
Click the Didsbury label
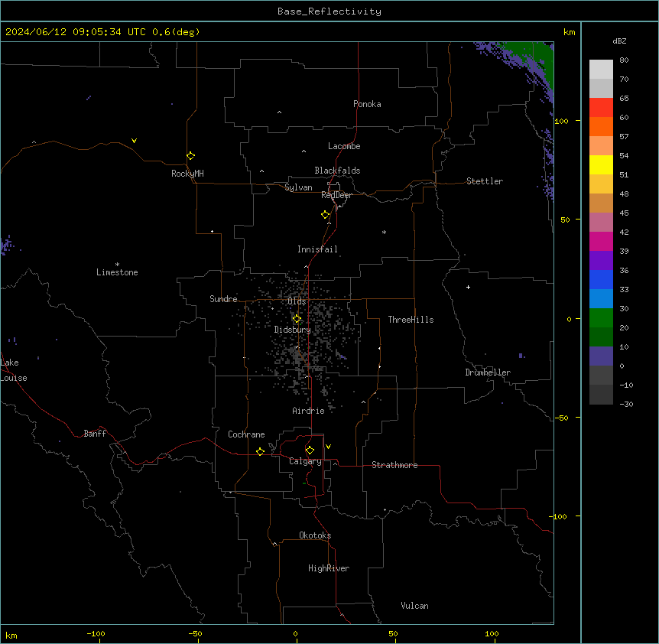click(293, 330)
